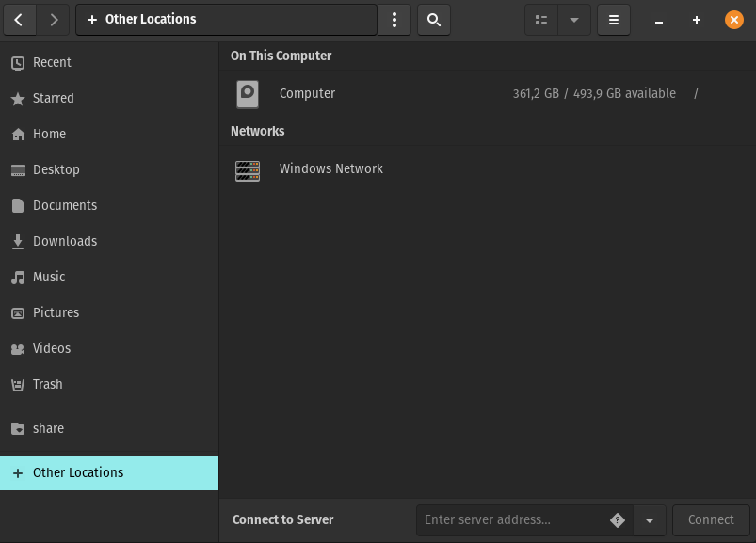Select Desktop label in sidebar
Image resolution: width=756 pixels, height=543 pixels.
pyautogui.click(x=56, y=169)
